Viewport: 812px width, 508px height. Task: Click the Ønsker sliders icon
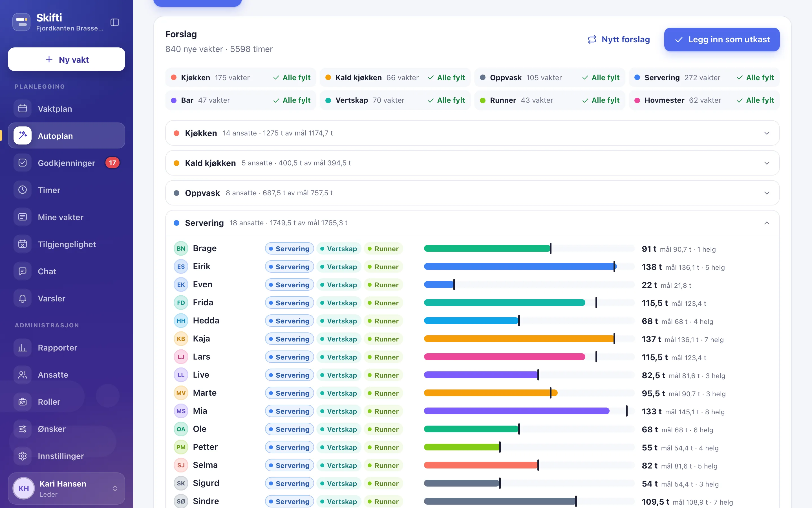(x=23, y=429)
